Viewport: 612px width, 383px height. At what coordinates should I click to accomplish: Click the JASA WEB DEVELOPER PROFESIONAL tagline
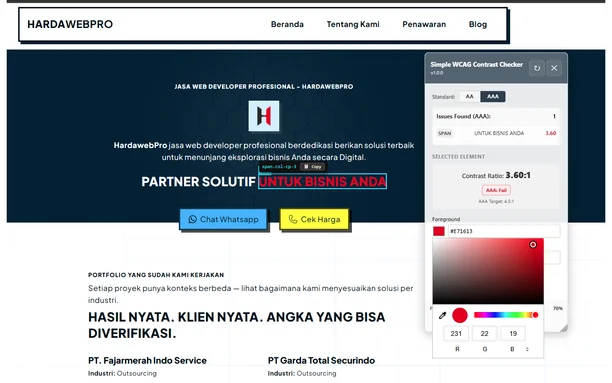point(264,87)
